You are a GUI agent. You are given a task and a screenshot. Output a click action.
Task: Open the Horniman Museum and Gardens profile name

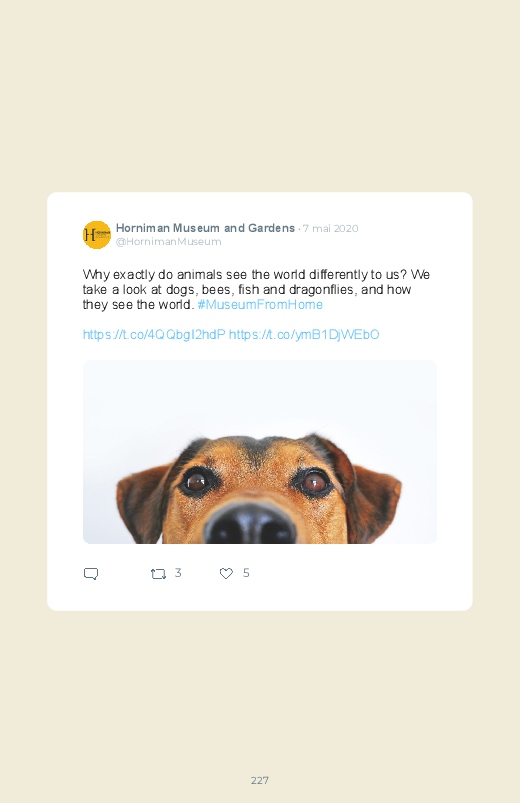(x=205, y=228)
